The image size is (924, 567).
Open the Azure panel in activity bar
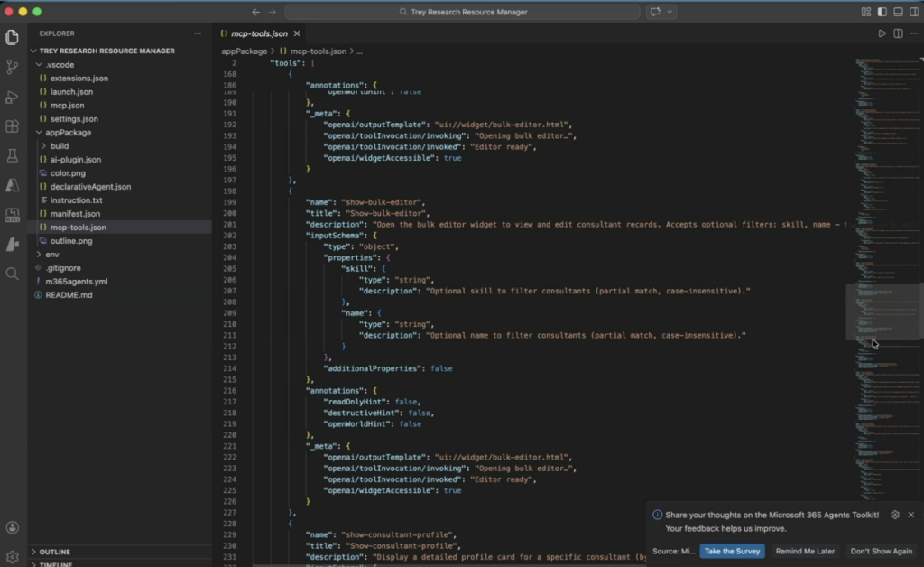pyautogui.click(x=13, y=185)
